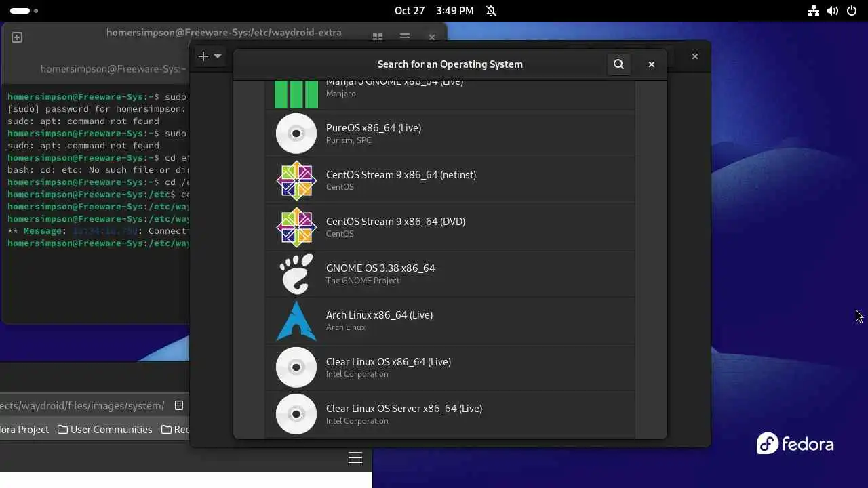868x488 pixels.
Task: Close the terminal window
Action: pos(432,37)
